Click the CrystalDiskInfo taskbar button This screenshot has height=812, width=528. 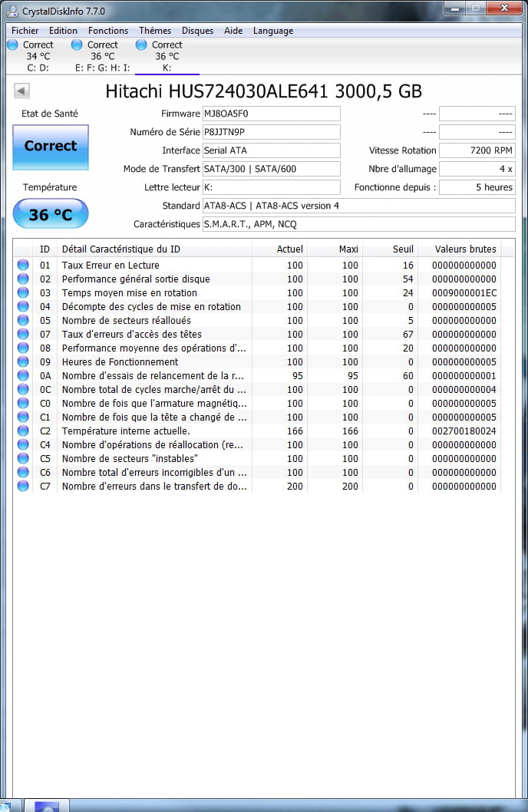click(x=47, y=806)
